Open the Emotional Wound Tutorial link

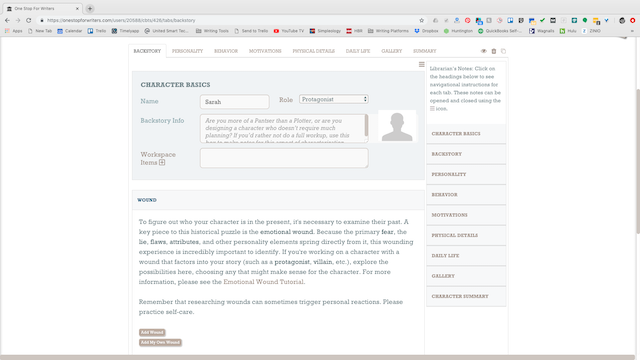(x=263, y=282)
